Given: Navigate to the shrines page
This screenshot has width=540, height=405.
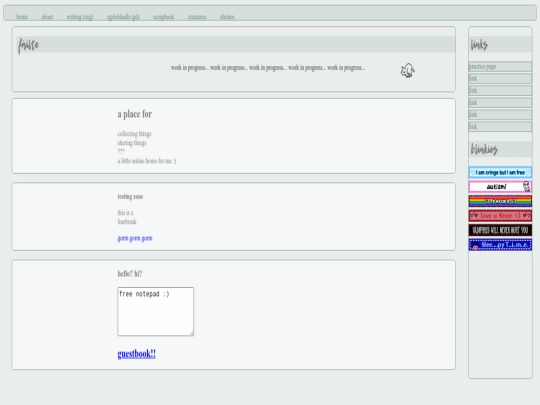Looking at the screenshot, I should pyautogui.click(x=227, y=17).
